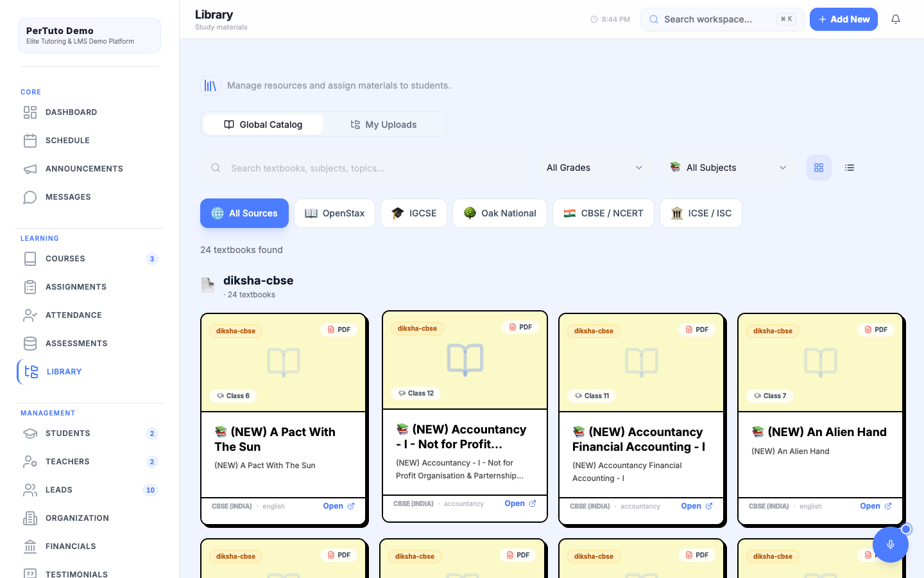Switch to list view layout
Viewport: 924px width, 578px height.
(x=850, y=168)
